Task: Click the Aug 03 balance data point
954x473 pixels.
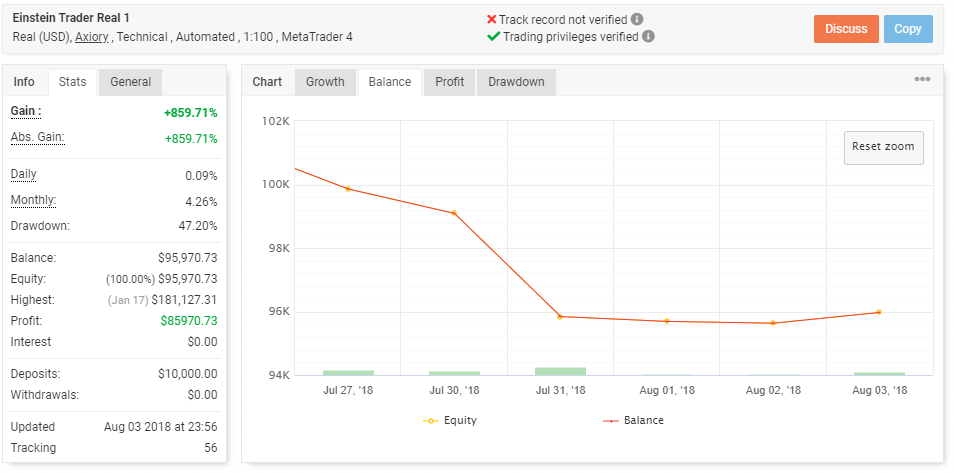Action: tap(879, 312)
